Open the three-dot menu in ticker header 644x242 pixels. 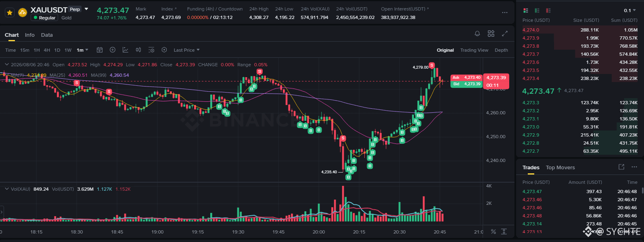(x=505, y=13)
